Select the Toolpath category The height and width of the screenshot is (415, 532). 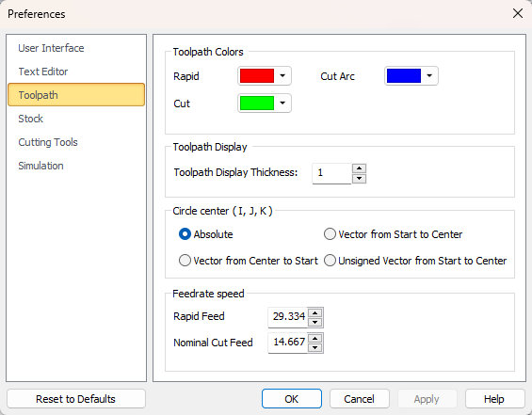[x=76, y=95]
